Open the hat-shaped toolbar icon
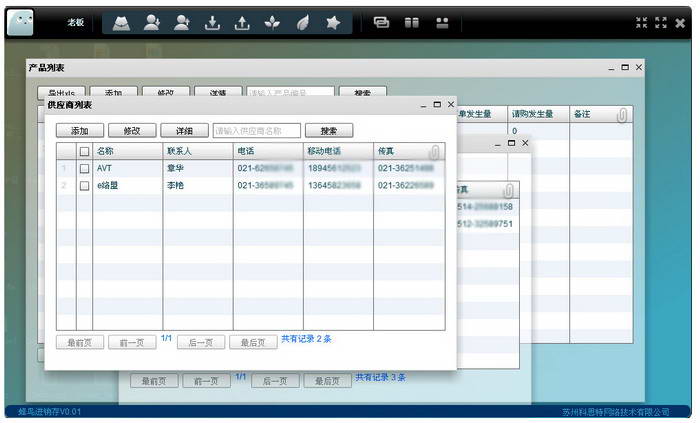Image resolution: width=700 pixels, height=423 pixels. 121,23
